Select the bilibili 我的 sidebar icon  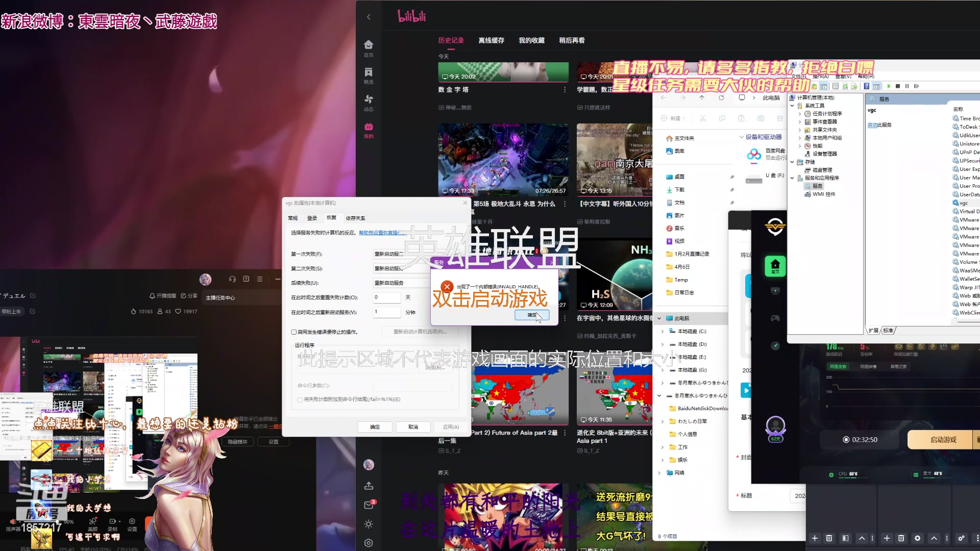[369, 130]
